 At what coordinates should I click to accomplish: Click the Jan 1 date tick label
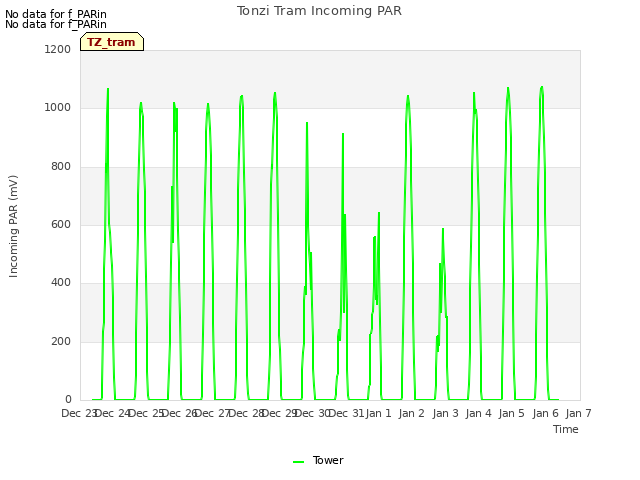click(378, 413)
